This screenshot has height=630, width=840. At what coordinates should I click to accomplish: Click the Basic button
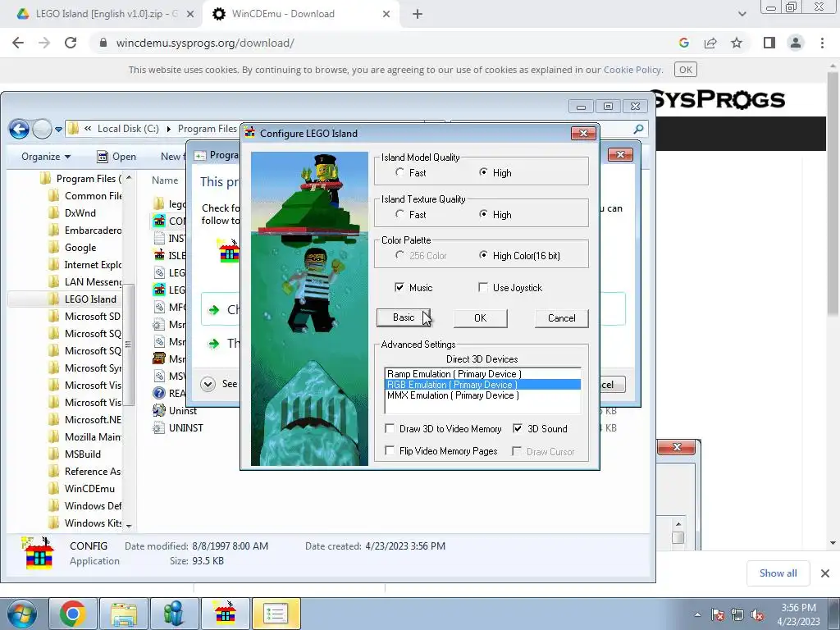tap(404, 317)
